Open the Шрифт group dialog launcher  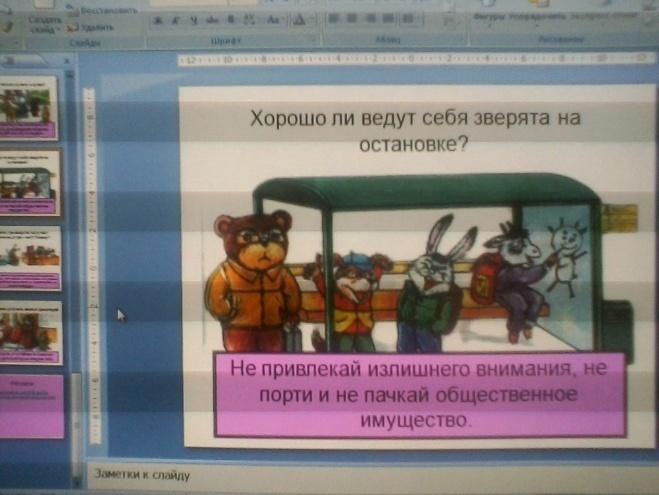(314, 40)
